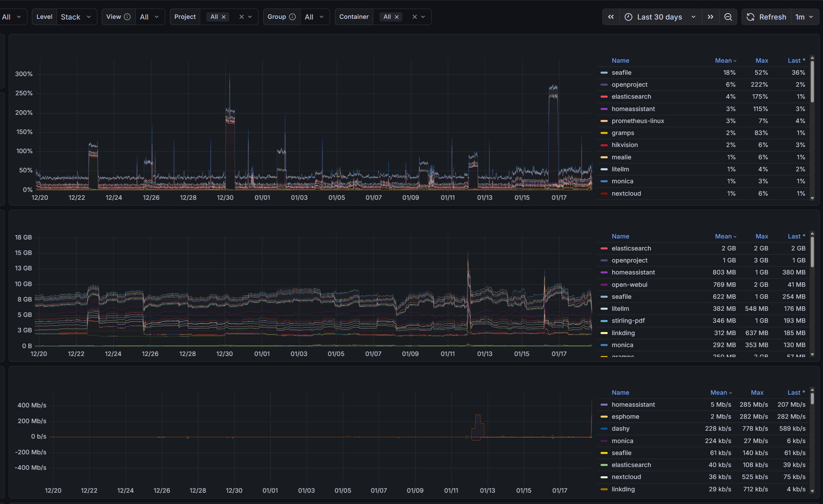
Task: Remove the All chip from Container filter
Action: click(396, 17)
